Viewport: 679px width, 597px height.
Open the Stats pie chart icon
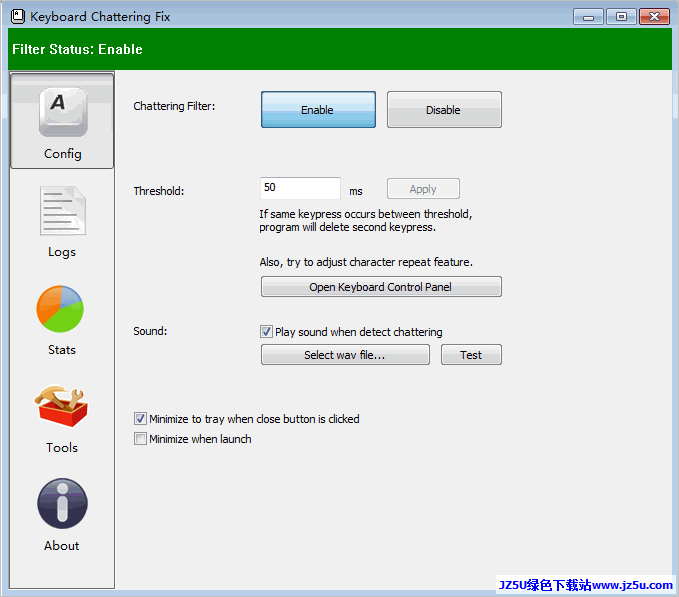point(60,309)
